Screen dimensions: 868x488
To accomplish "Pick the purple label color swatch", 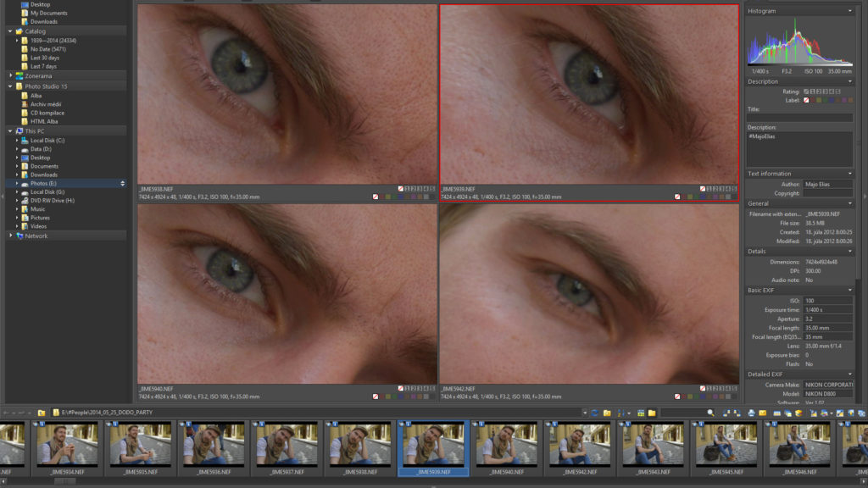I will pos(843,100).
